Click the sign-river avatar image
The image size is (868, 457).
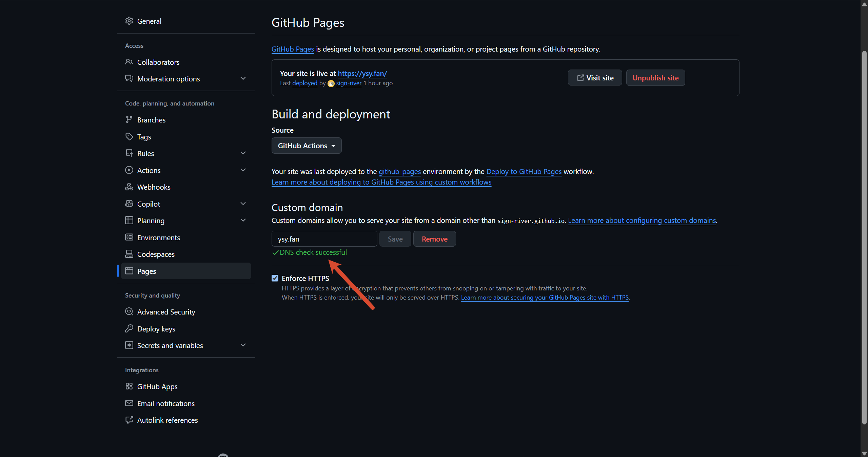(x=331, y=83)
